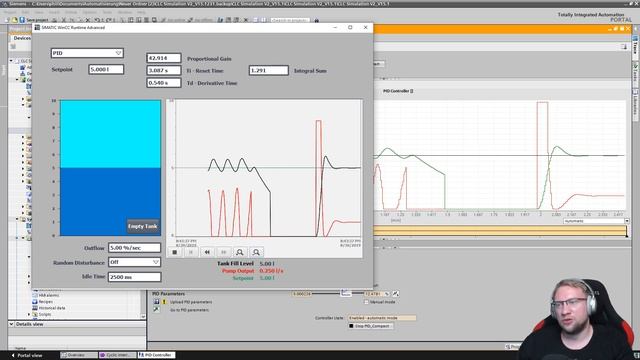Click the Setpoint input field
This screenshot has height=360, width=640.
[x=106, y=69]
